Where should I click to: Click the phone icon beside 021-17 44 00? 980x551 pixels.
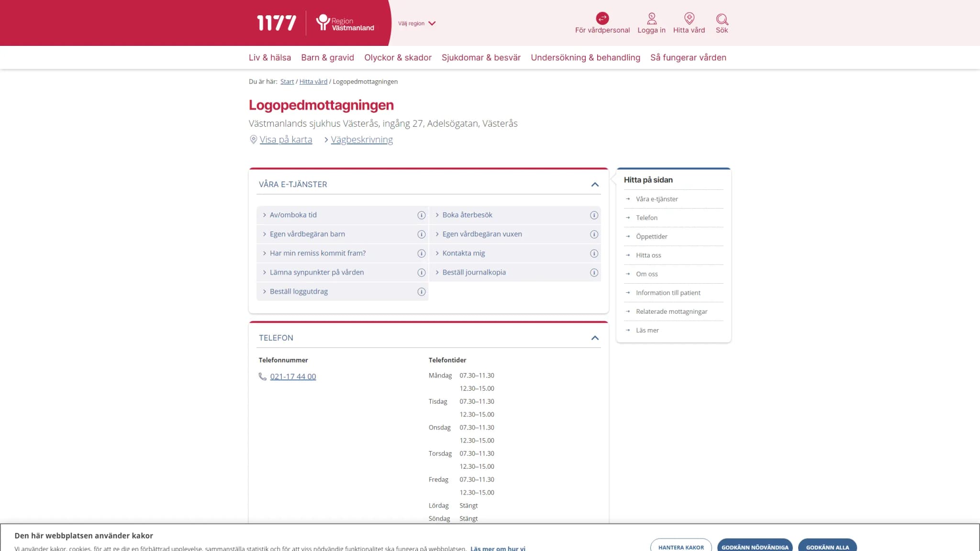click(262, 376)
